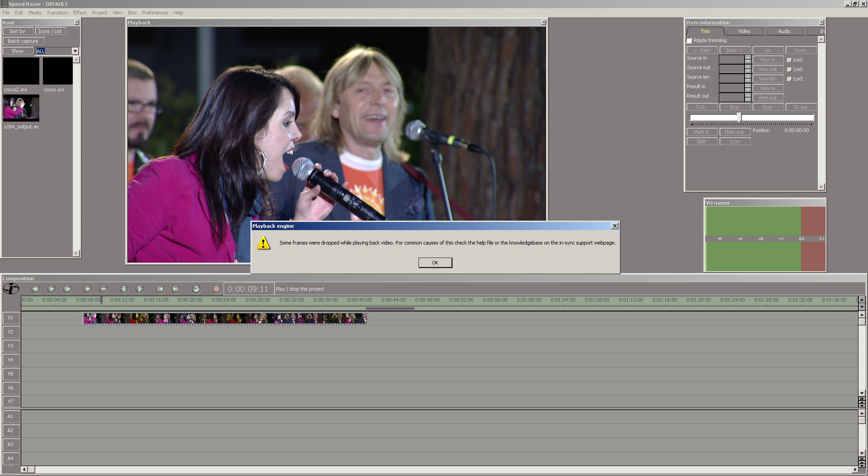The width and height of the screenshot is (868, 476).
Task: Click the fast-forward transport button
Action: (x=67, y=289)
